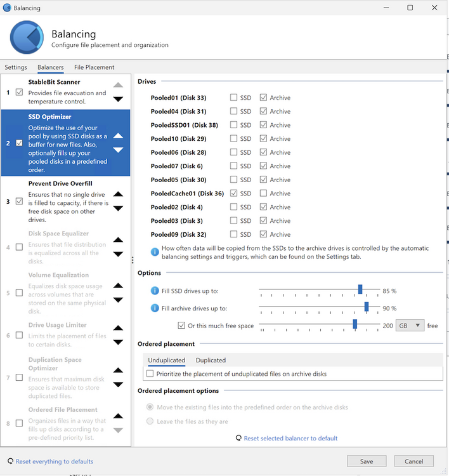Screen dimensions: 449x476
Task: Switch to the Settings tab
Action: click(x=16, y=67)
